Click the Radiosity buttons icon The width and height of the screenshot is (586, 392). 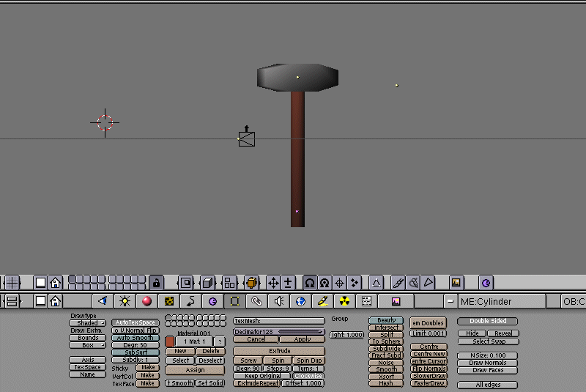point(344,301)
